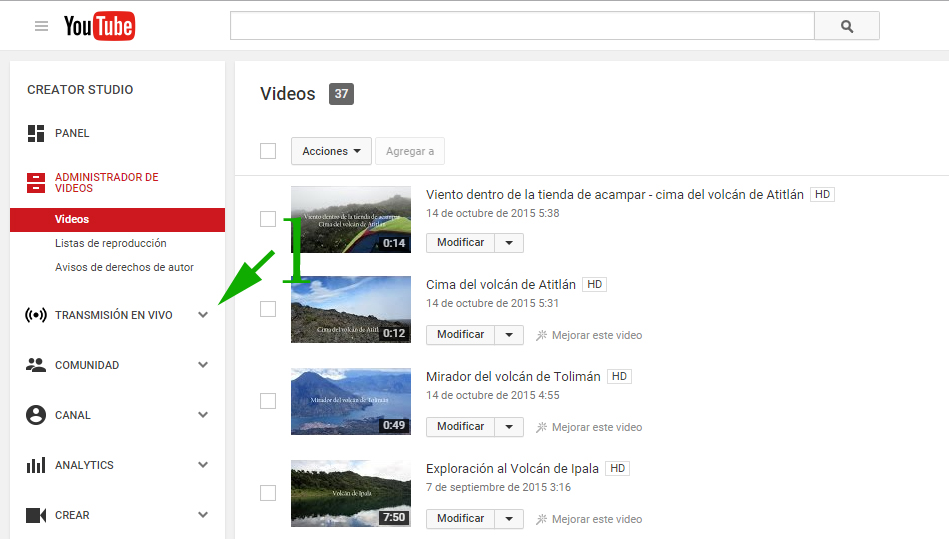The image size is (949, 539).
Task: Click the YouTube logo
Action: [99, 26]
